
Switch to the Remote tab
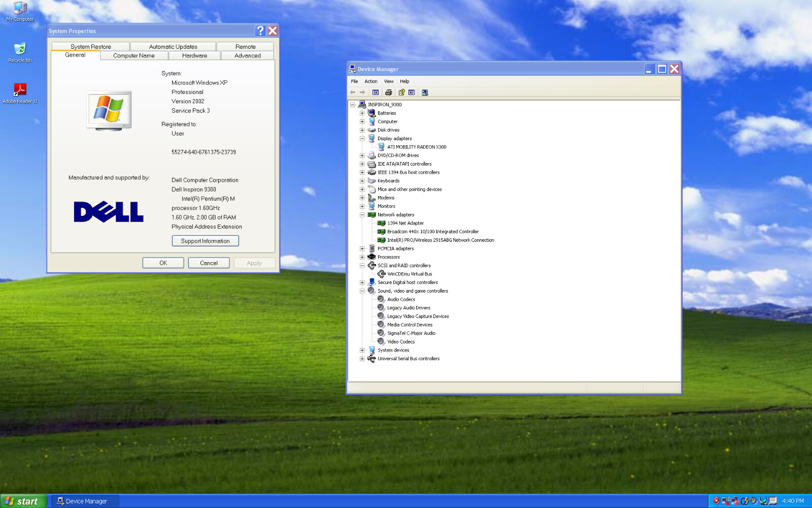246,46
